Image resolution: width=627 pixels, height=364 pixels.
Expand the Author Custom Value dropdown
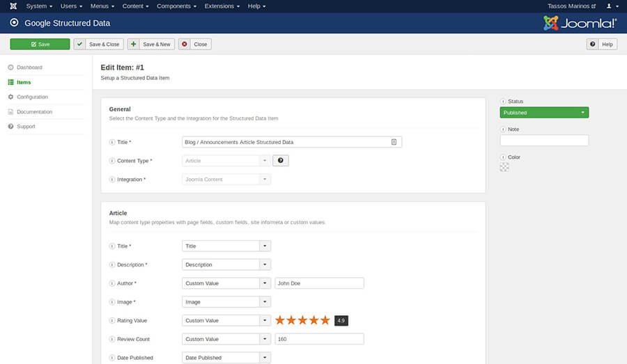(x=265, y=283)
